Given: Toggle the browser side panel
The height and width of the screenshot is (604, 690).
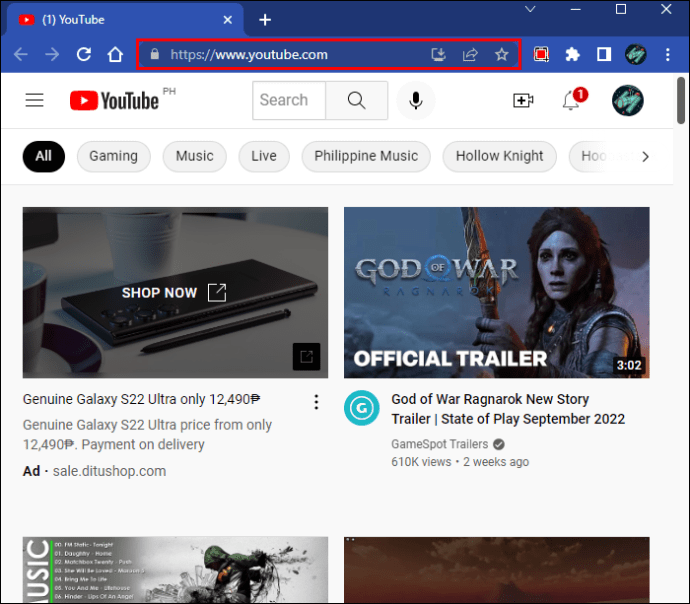Looking at the screenshot, I should (x=604, y=54).
